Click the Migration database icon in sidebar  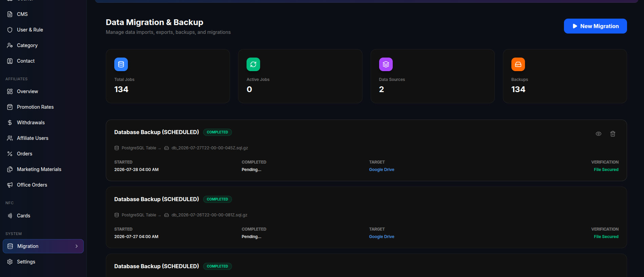pyautogui.click(x=10, y=246)
